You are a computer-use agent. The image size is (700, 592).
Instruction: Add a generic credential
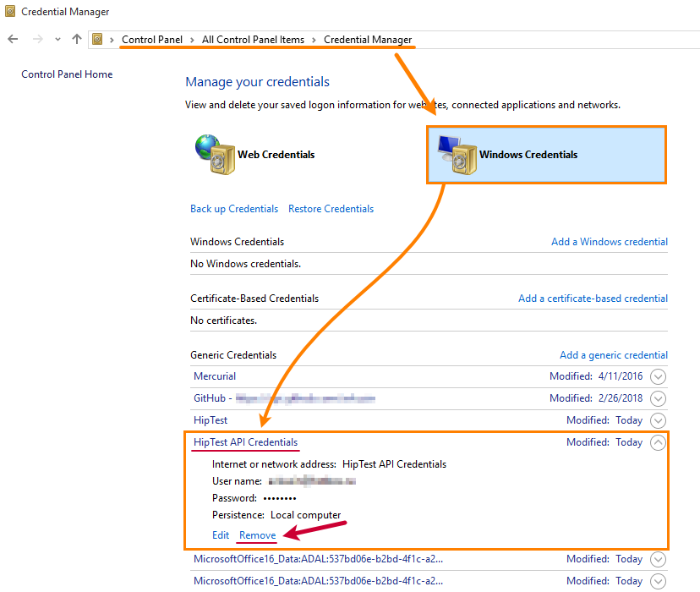[x=613, y=354]
